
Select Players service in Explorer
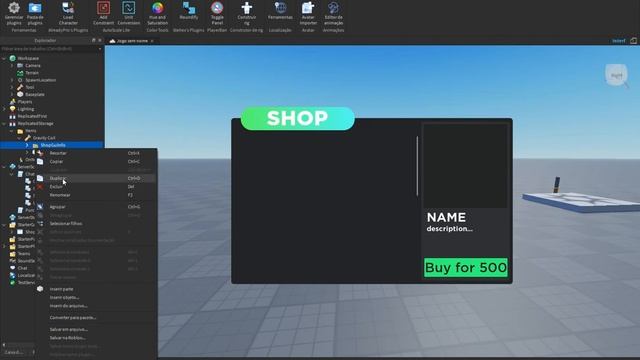pos(24,102)
